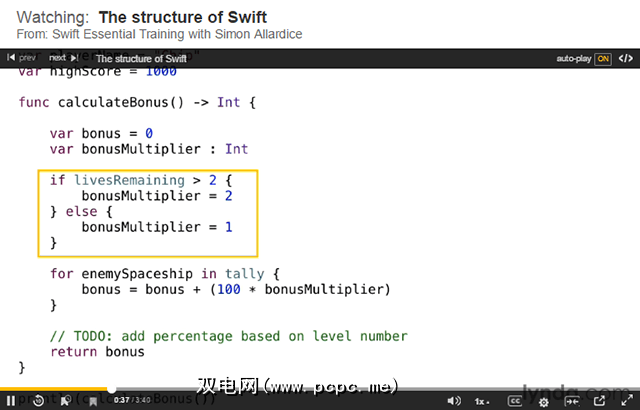
Task: Click 'Swift Essential Training with Simon Allardice'
Action: (x=177, y=34)
